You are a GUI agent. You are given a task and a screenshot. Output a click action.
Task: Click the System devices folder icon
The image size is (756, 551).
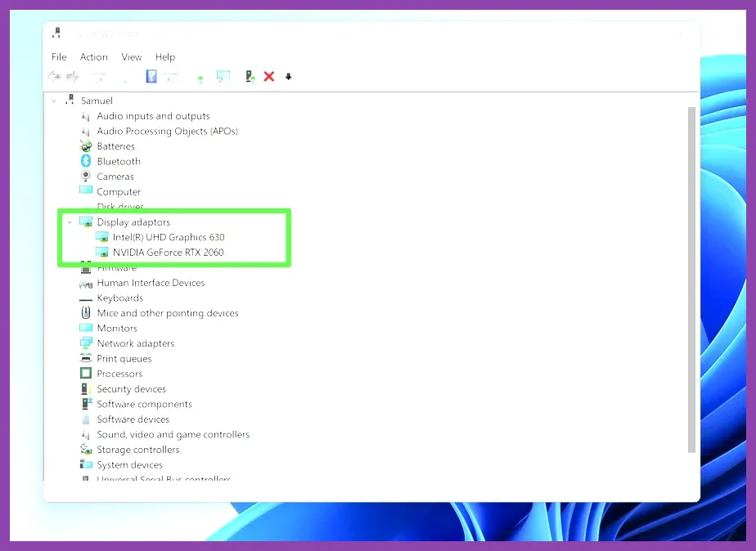[86, 464]
